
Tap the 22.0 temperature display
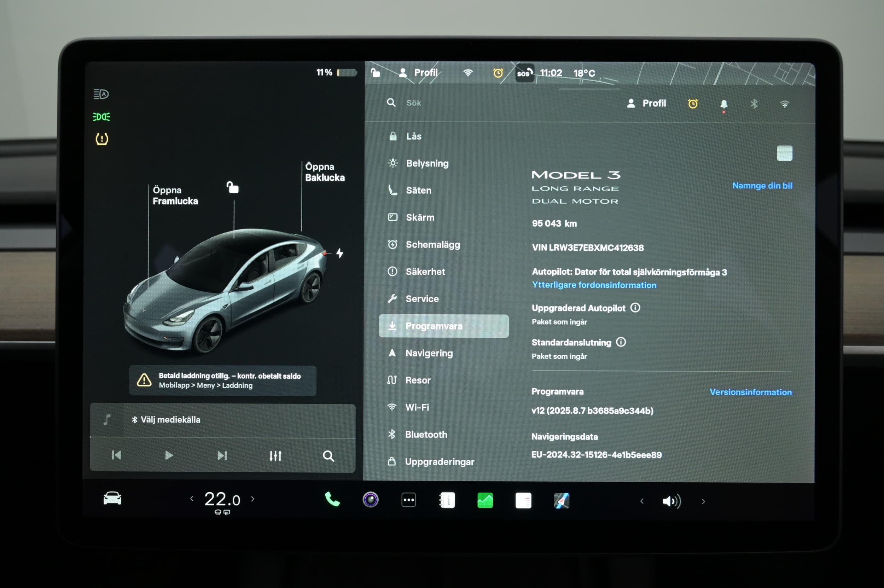pyautogui.click(x=222, y=500)
